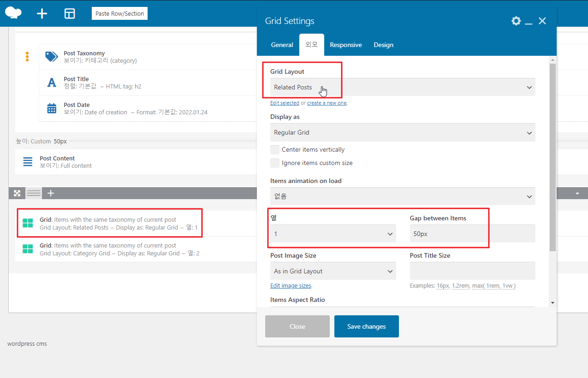Click the max( 1rem, 1vw ) example

493,286
